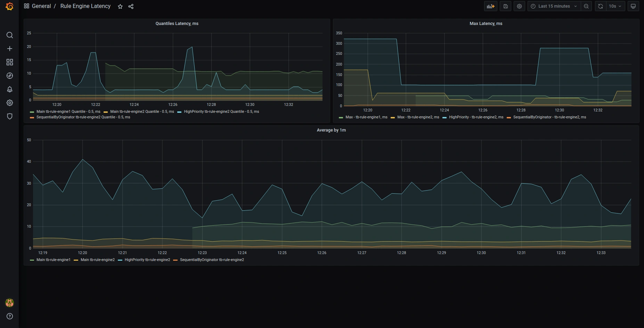The width and height of the screenshot is (644, 328).
Task: Open the Server Admin shield icon
Action: [x=10, y=116]
